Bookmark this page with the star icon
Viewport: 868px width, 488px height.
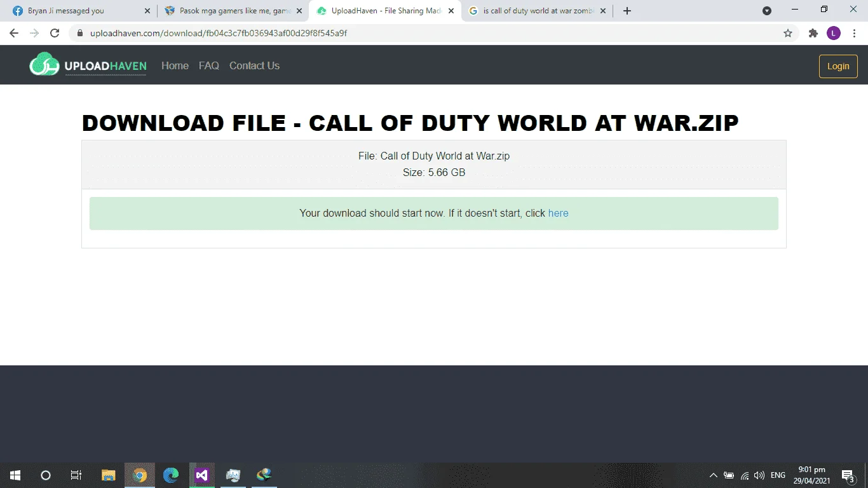pyautogui.click(x=788, y=33)
